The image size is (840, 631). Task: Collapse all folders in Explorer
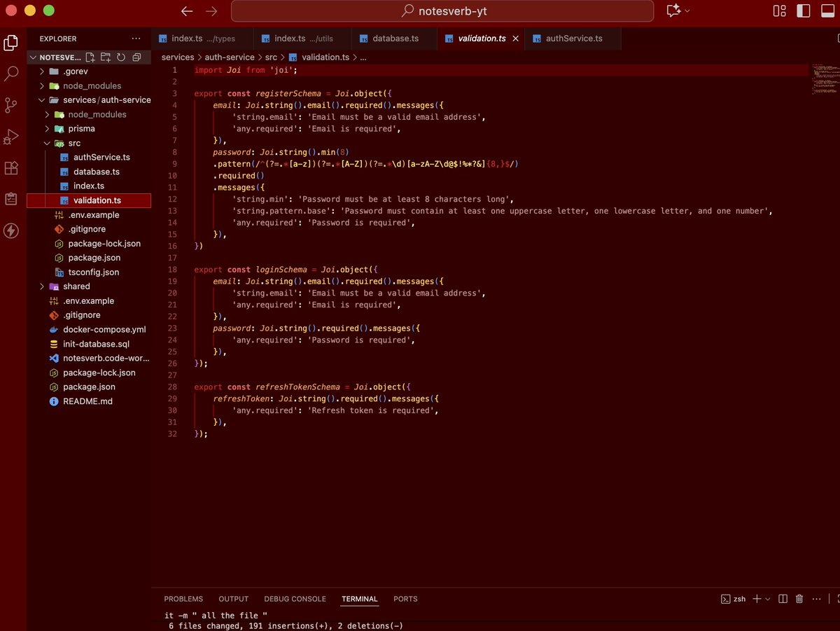pos(136,57)
